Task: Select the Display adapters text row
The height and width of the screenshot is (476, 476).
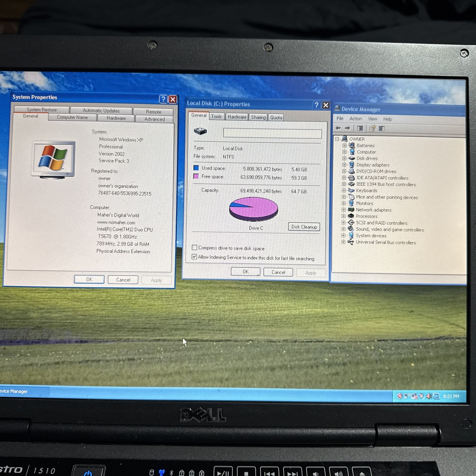Action: (373, 165)
